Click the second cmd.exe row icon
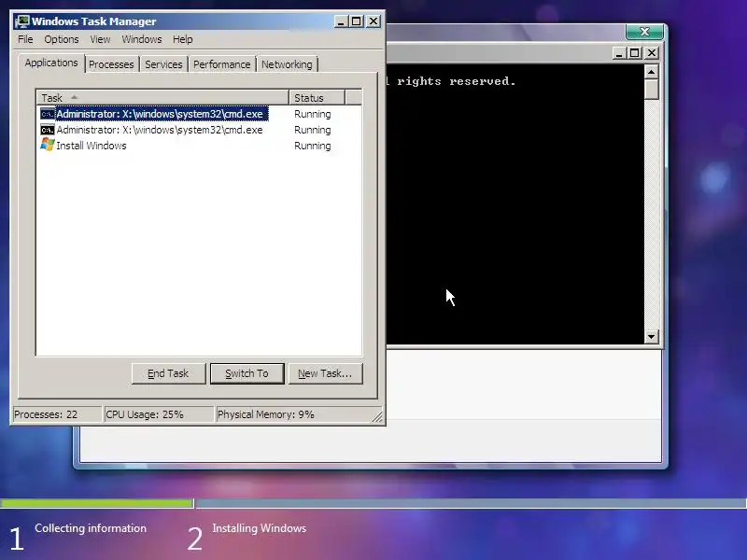The width and height of the screenshot is (747, 560). (x=48, y=130)
